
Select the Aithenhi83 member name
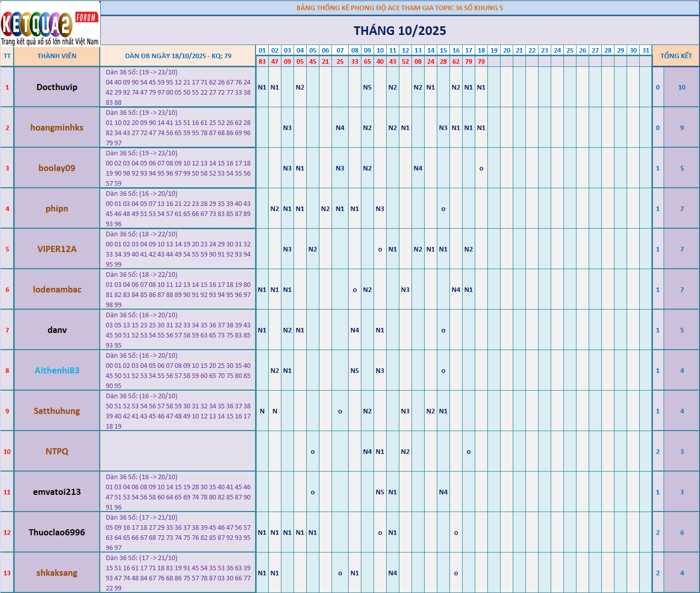(57, 370)
